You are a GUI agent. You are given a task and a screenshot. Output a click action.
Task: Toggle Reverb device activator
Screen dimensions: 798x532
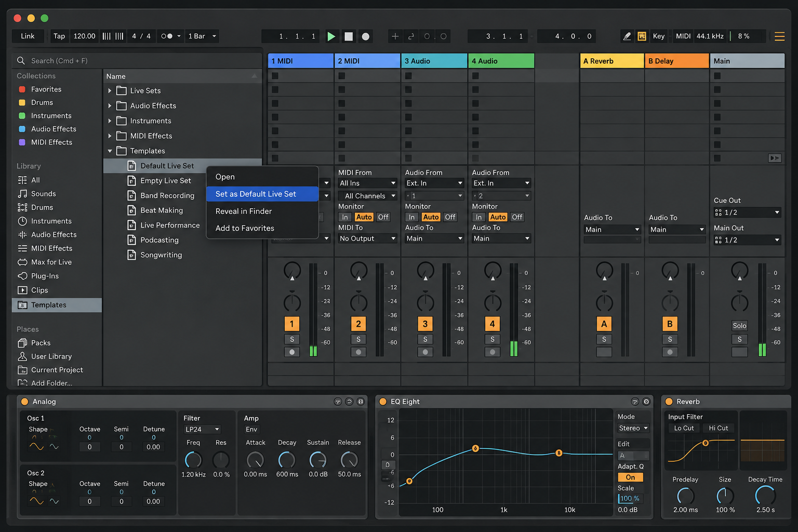[x=669, y=402]
